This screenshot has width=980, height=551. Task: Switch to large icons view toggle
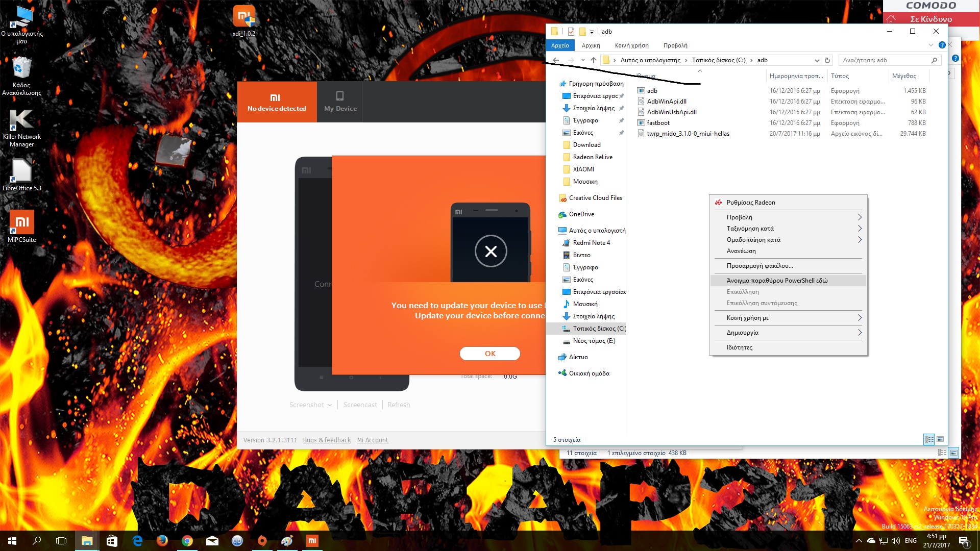940,439
